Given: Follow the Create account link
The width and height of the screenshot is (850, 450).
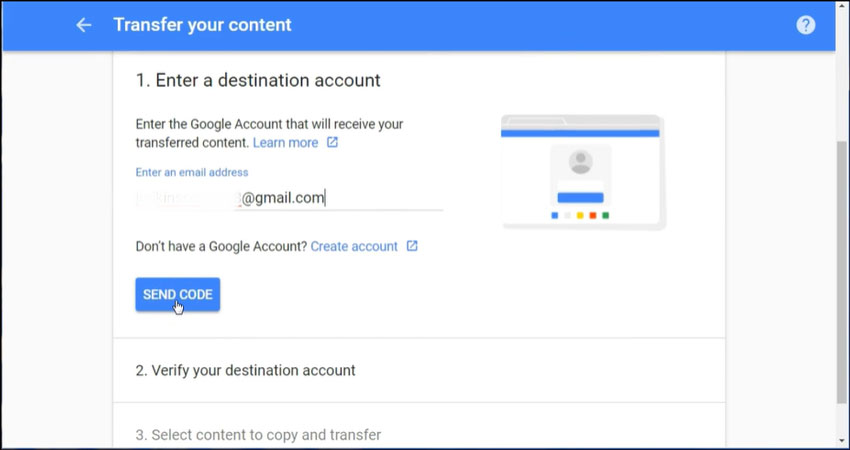Looking at the screenshot, I should [x=354, y=246].
